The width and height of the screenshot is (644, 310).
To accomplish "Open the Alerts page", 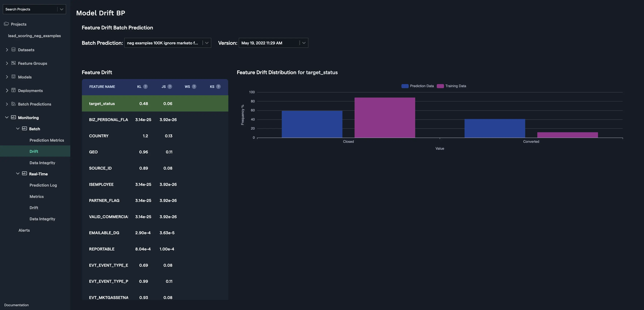I will point(24,230).
